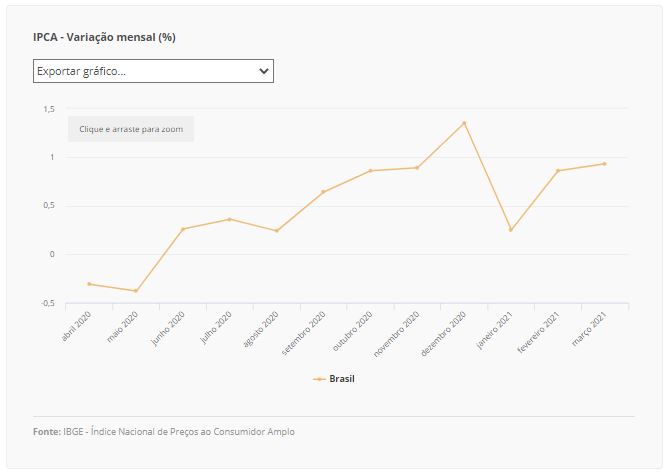Click the 1,5 y-axis value
Viewport: 670px width, 476px height.
[x=49, y=109]
